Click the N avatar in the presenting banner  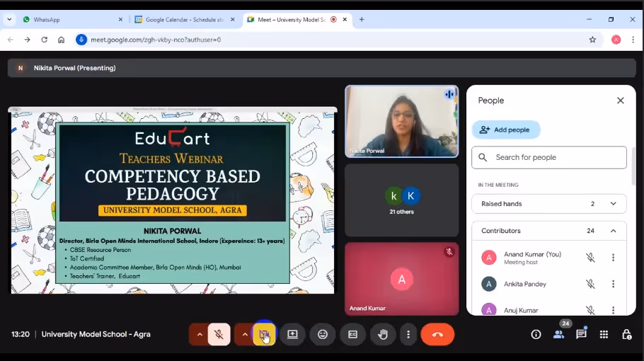coord(20,68)
